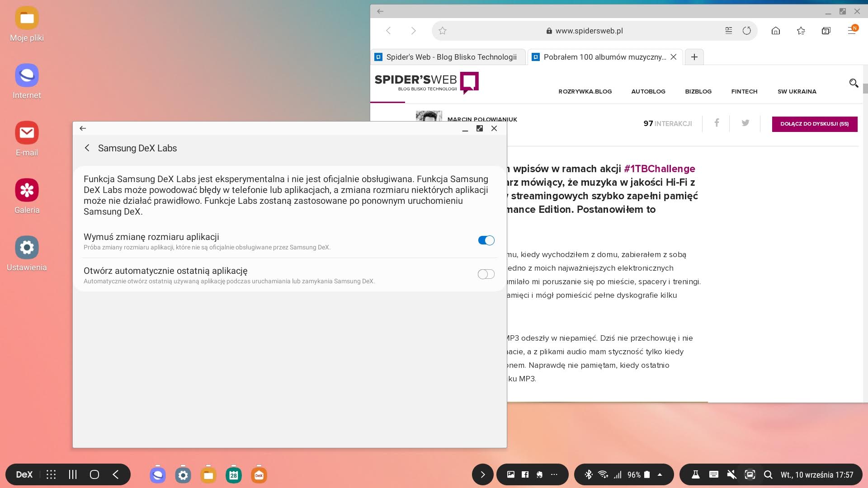Take a screenshot with capture icon
Image resolution: width=868 pixels, height=488 pixels.
(750, 474)
